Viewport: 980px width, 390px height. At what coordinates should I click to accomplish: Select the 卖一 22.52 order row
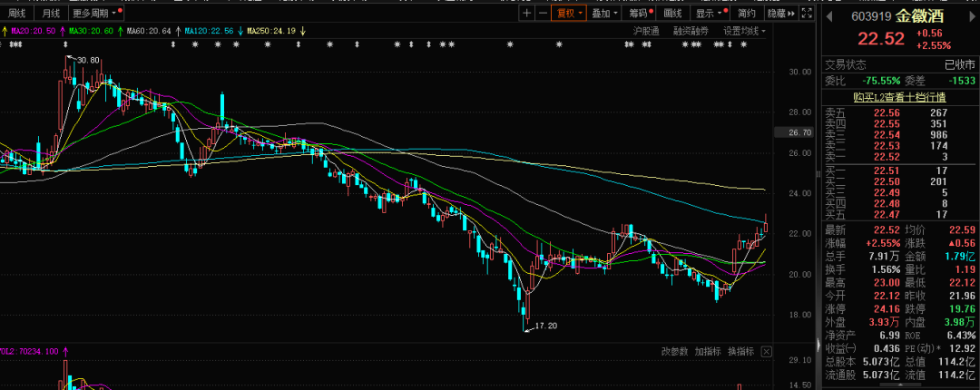coord(899,156)
